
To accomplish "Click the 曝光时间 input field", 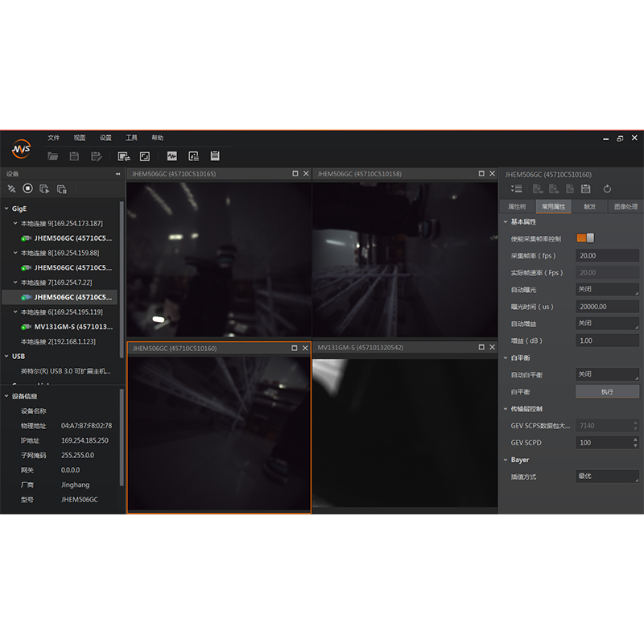I will tap(607, 306).
